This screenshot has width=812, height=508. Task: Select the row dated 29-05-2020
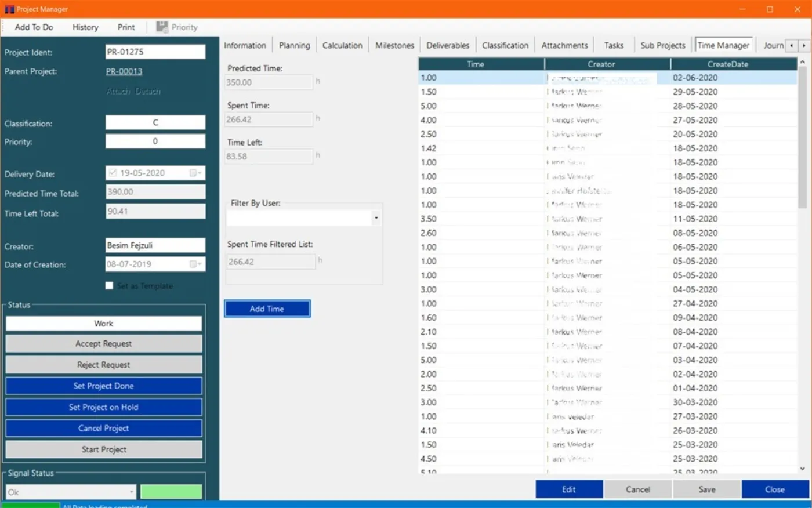tap(608, 92)
